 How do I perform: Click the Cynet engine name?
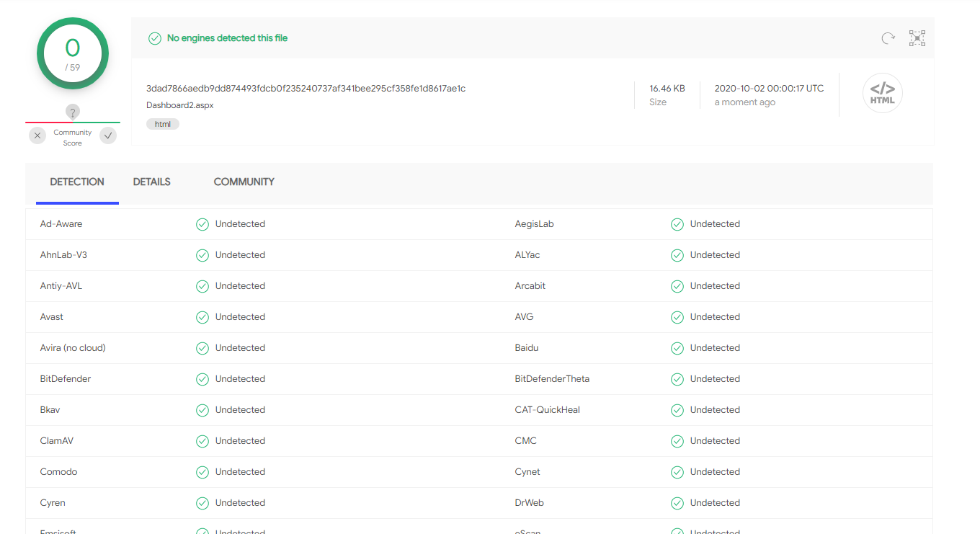pos(528,472)
